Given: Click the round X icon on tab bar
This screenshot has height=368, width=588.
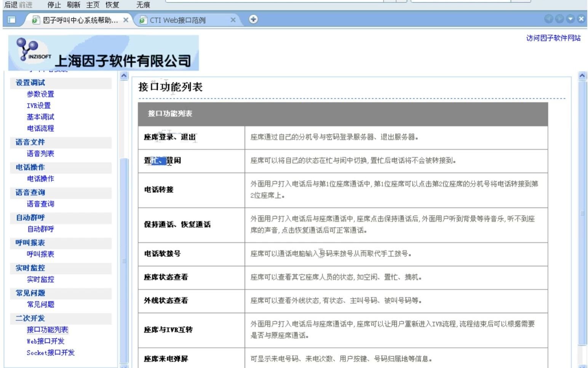Looking at the screenshot, I should 581,19.
